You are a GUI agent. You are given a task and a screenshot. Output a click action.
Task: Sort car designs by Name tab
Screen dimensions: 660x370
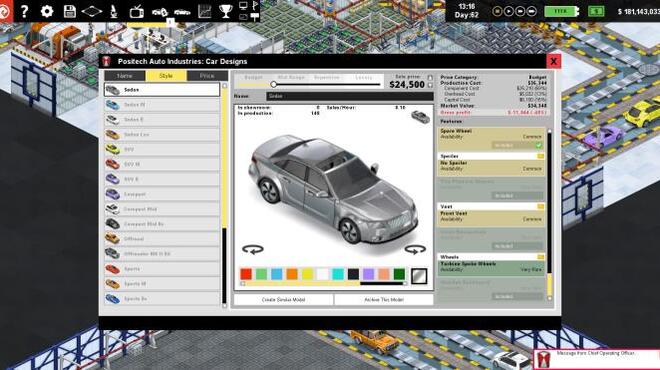click(x=125, y=76)
